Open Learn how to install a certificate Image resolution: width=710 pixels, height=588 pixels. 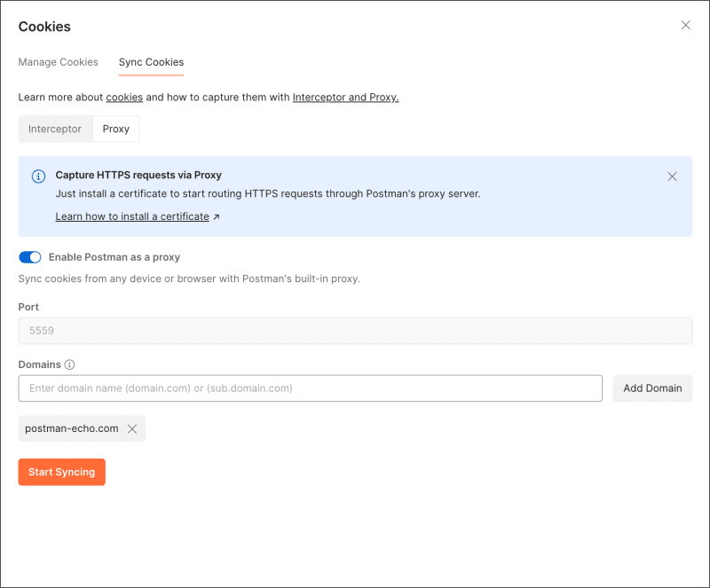(132, 216)
